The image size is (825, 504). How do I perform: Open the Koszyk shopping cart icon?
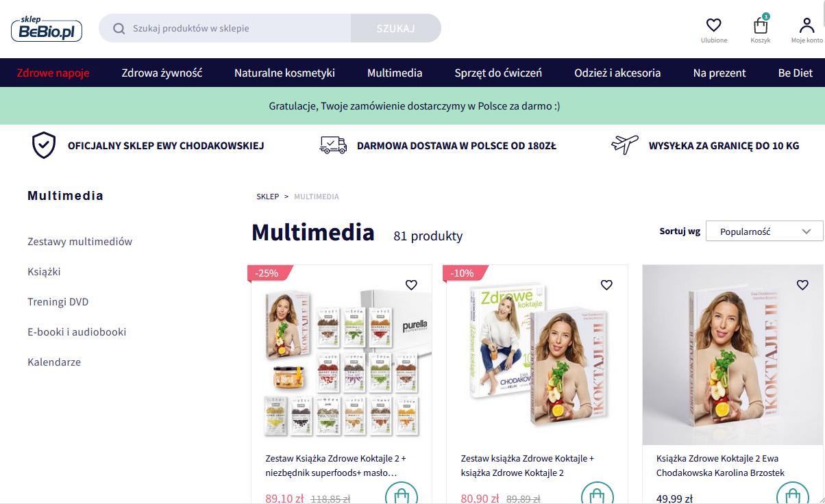761,25
